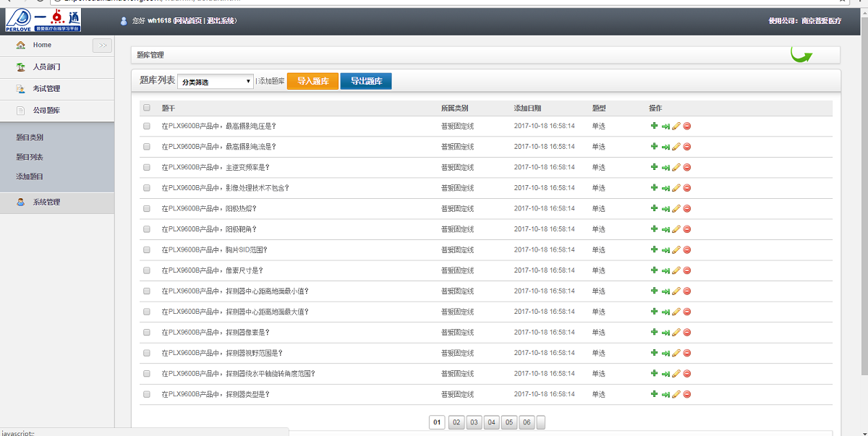The height and width of the screenshot is (436, 868).
Task: Click green plus icon in 阳极靶角 row
Action: coord(655,229)
